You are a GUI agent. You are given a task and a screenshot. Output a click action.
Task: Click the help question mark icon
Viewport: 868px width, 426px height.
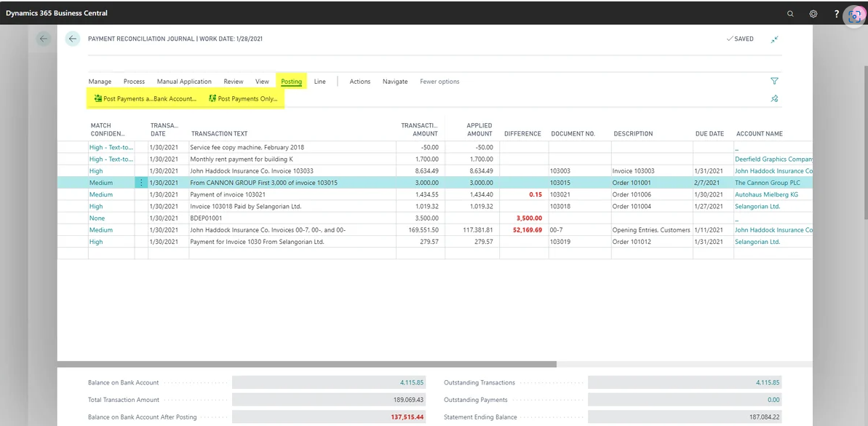click(837, 13)
